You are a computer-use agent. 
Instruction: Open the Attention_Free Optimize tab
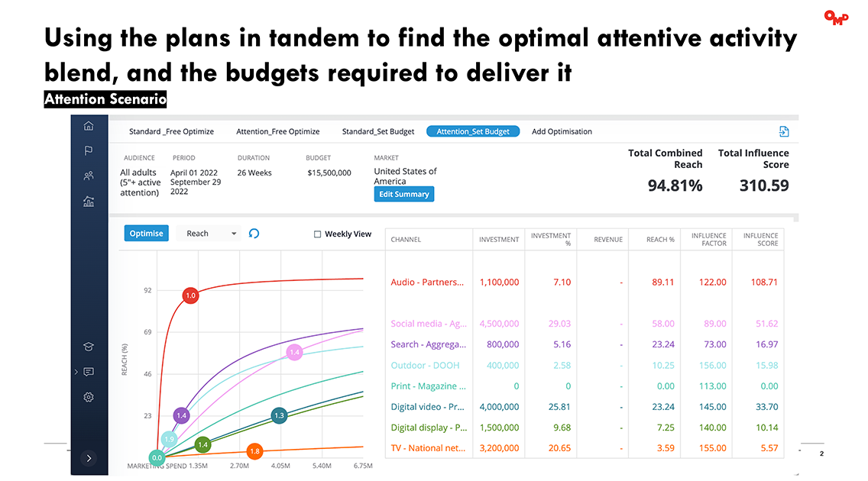[278, 131]
